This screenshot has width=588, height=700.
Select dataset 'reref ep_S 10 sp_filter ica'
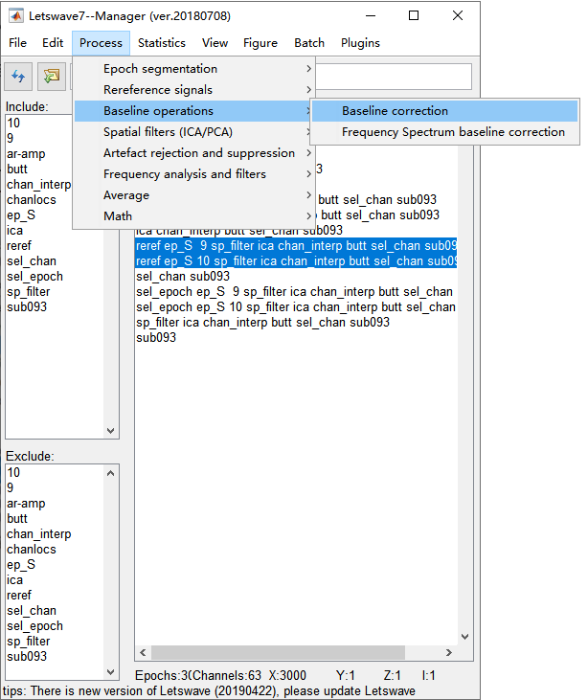click(x=296, y=261)
